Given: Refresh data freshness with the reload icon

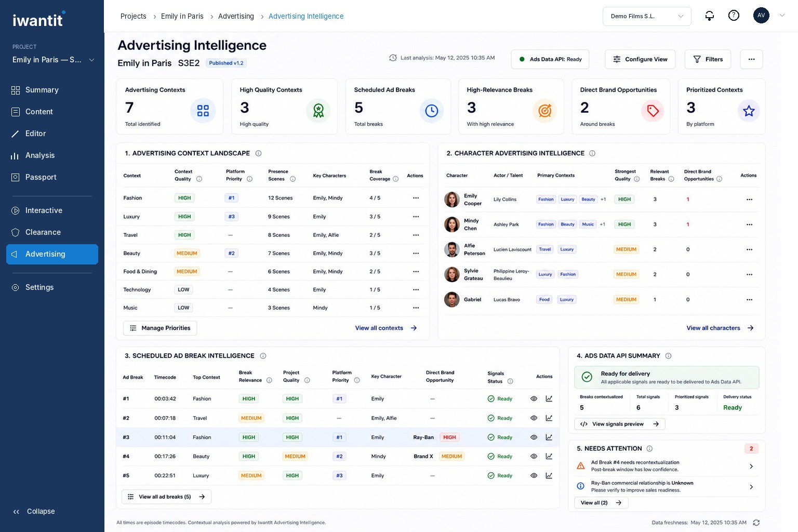Looking at the screenshot, I should [x=756, y=523].
